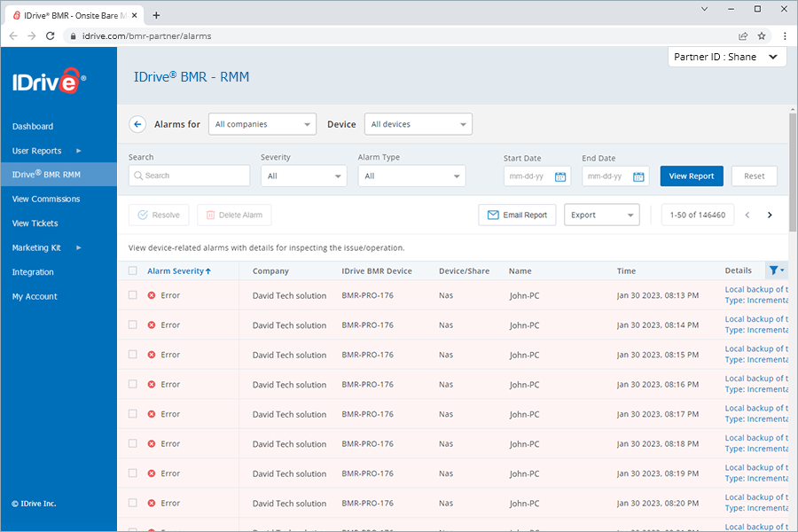Open the Alarm Type dropdown

(x=411, y=176)
